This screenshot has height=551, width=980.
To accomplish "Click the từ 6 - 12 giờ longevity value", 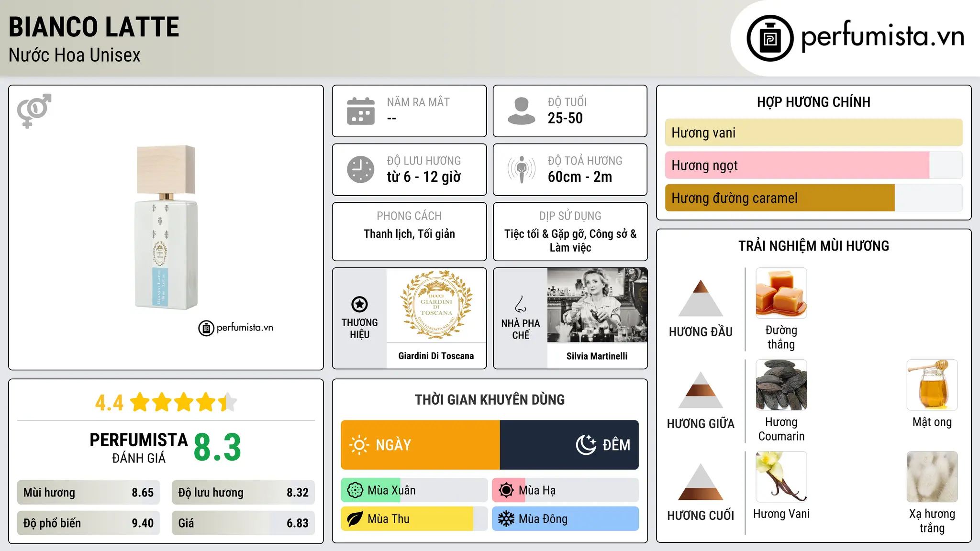I will click(x=424, y=177).
